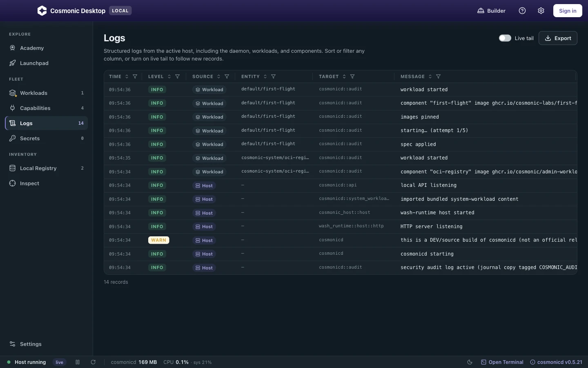Screen dimensions: 588x368
Task: Click the WARN level badge
Action: pos(158,240)
